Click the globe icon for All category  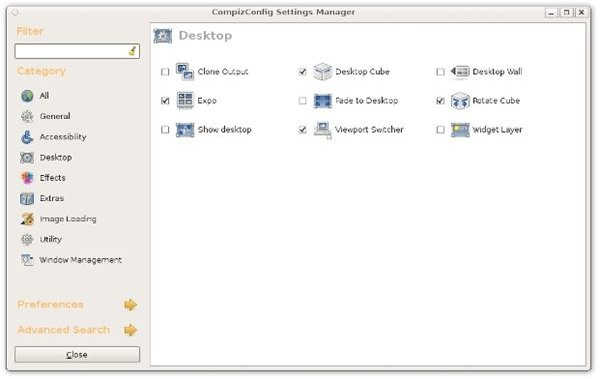coord(27,96)
